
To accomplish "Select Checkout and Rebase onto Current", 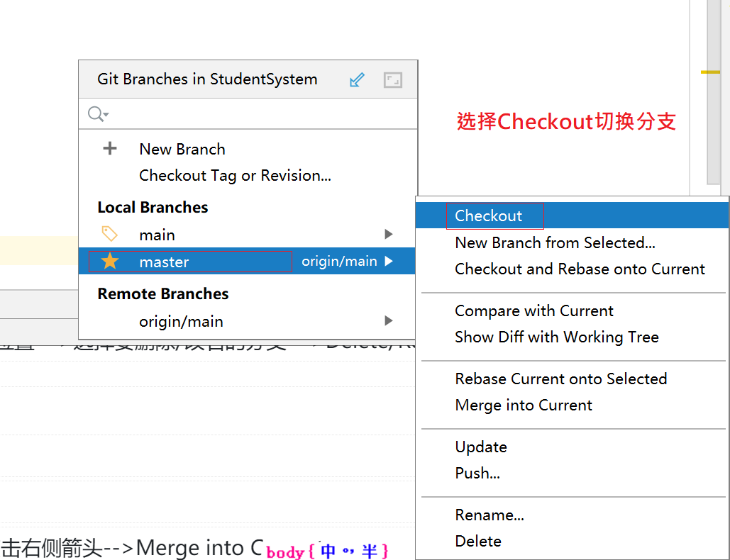I will coord(580,269).
